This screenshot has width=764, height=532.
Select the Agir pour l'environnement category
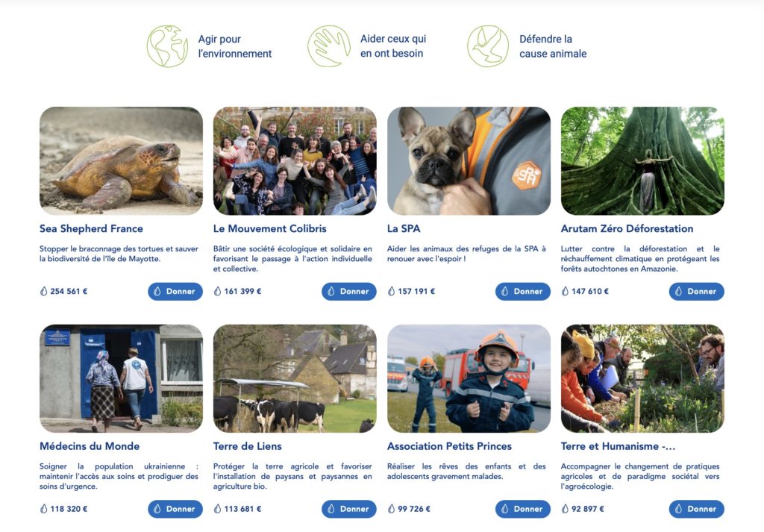(234, 46)
